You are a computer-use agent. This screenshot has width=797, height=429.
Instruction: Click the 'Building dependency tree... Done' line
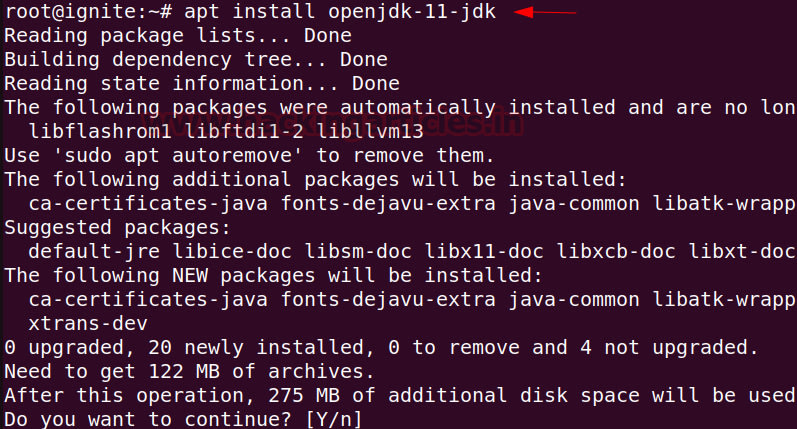pos(196,59)
